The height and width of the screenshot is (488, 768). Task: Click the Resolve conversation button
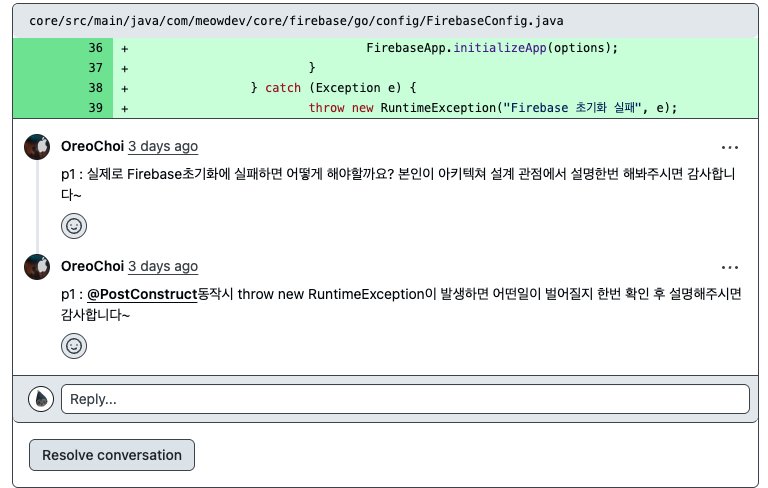(x=112, y=455)
